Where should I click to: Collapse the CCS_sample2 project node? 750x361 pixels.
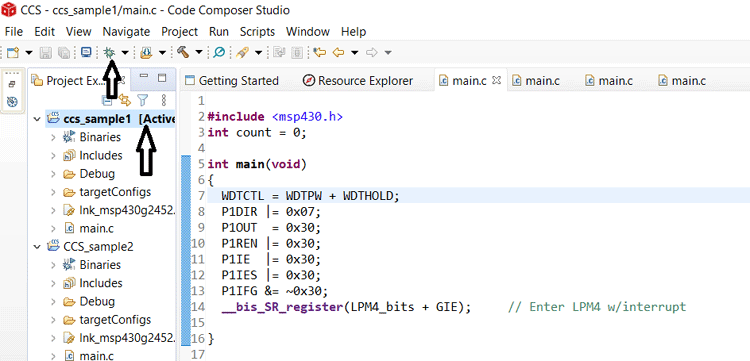click(x=37, y=247)
